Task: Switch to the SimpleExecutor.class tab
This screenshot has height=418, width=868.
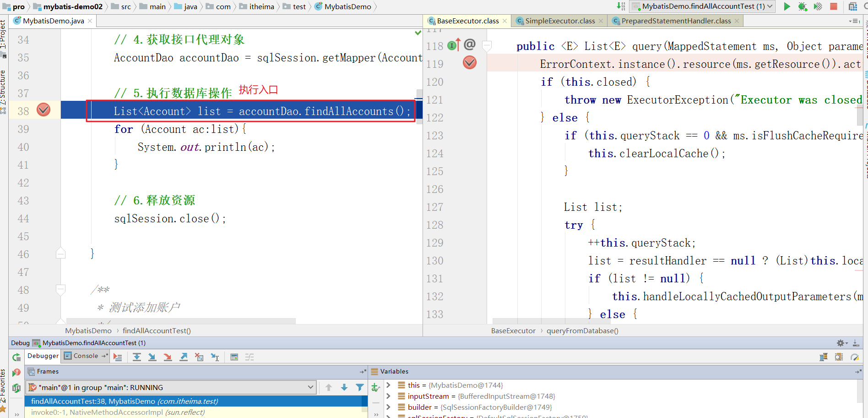Action: (x=560, y=21)
